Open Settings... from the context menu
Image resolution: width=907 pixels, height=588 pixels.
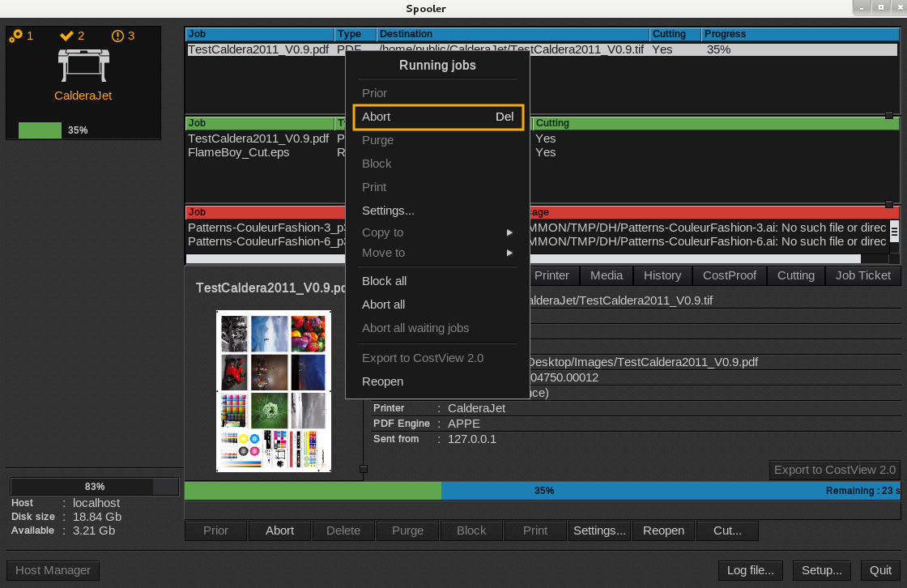tap(388, 211)
